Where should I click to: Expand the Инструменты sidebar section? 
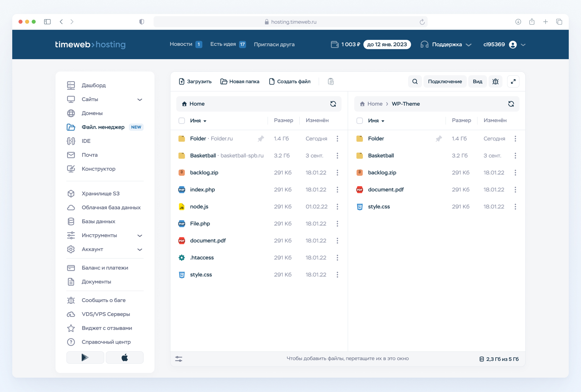(140, 236)
